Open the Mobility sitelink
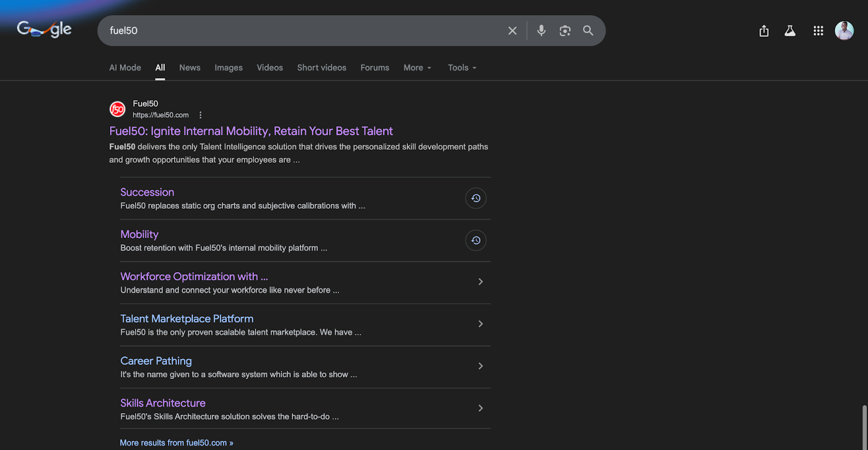This screenshot has height=450, width=868. (139, 234)
